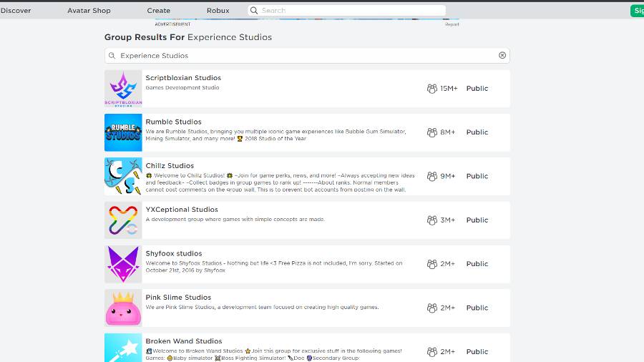This screenshot has height=362, width=644.
Task: Open the Broken Wand Studios logo
Action: (123, 348)
